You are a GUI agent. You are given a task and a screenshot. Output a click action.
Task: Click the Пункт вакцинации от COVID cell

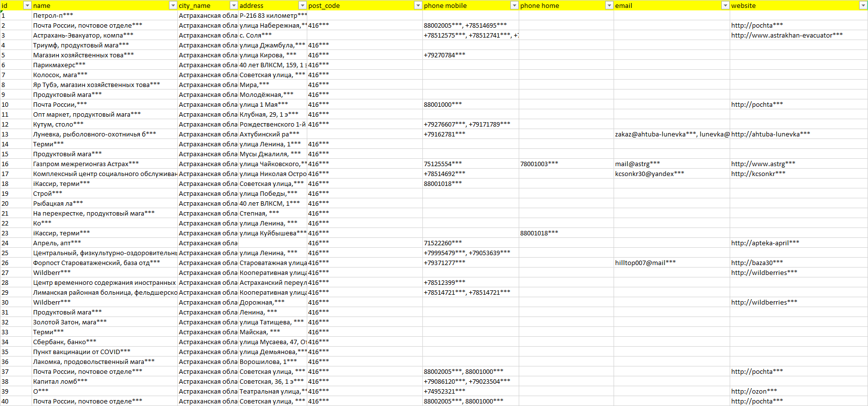[82, 352]
